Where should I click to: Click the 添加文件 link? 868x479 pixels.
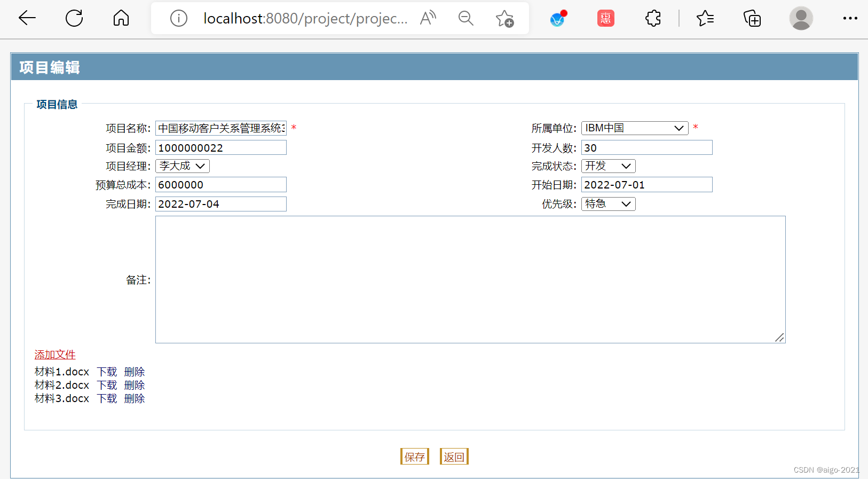pyautogui.click(x=55, y=355)
